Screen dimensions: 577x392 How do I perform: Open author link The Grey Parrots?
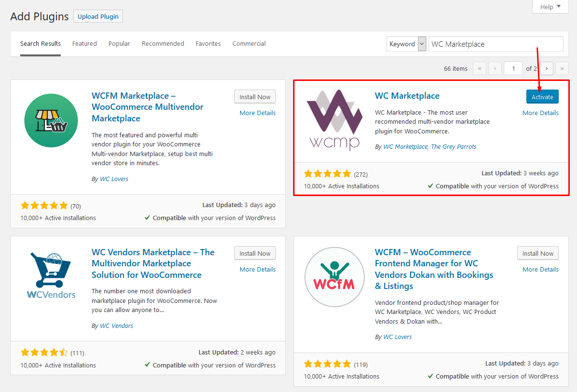point(453,147)
